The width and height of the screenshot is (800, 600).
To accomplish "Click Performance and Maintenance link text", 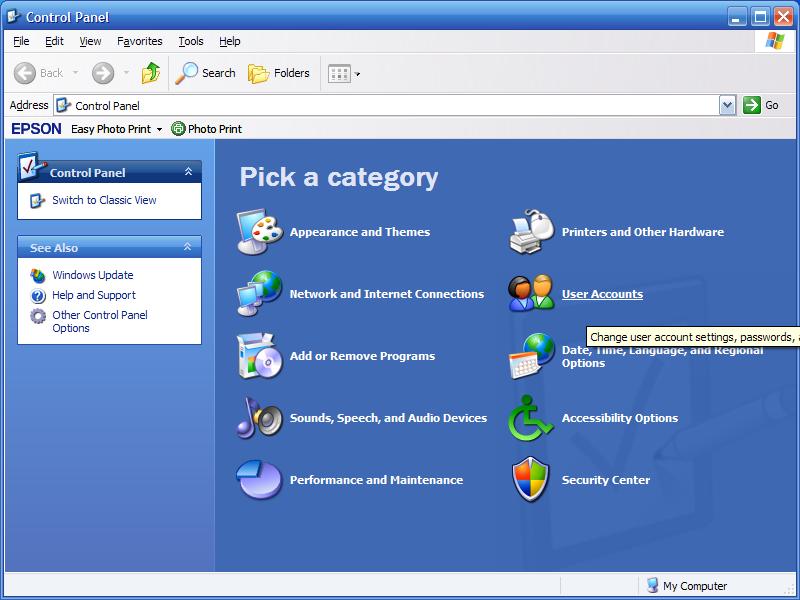I will click(x=377, y=480).
